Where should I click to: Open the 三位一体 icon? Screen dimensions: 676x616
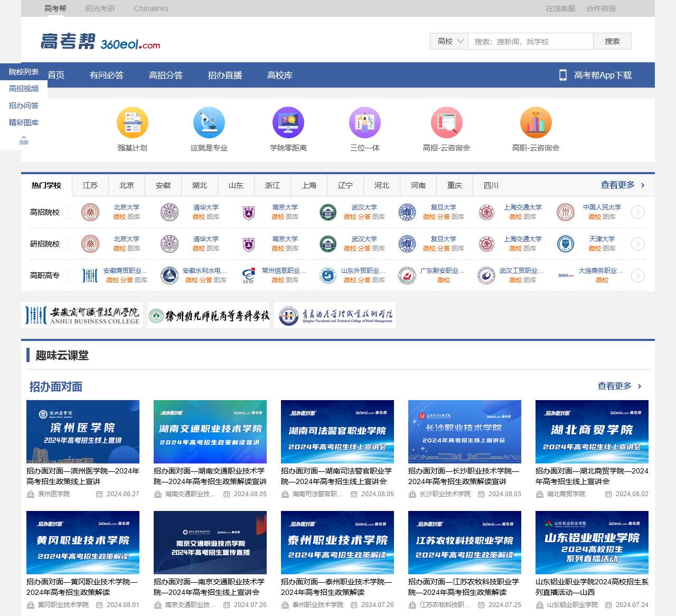(x=365, y=122)
